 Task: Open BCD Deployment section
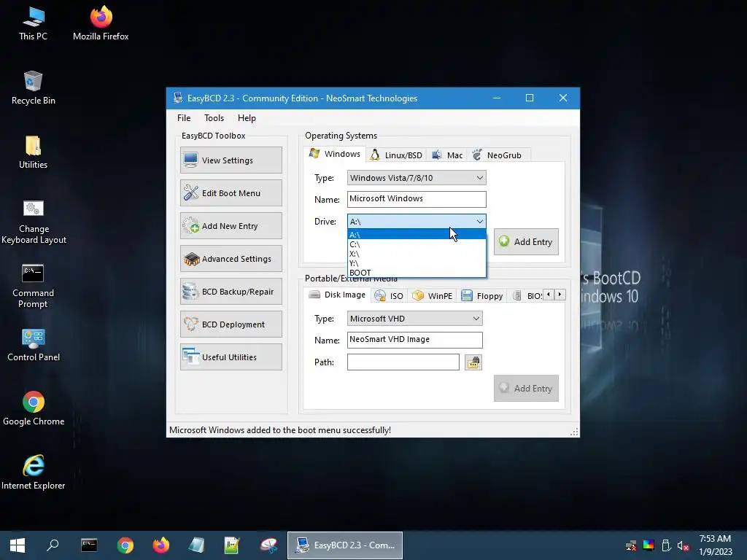(x=231, y=324)
